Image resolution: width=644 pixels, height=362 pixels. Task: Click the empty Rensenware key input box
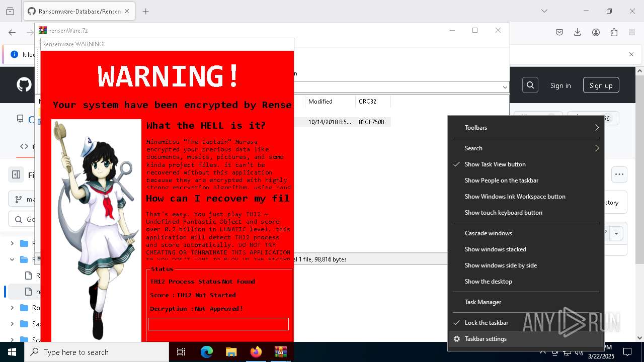pyautogui.click(x=218, y=324)
